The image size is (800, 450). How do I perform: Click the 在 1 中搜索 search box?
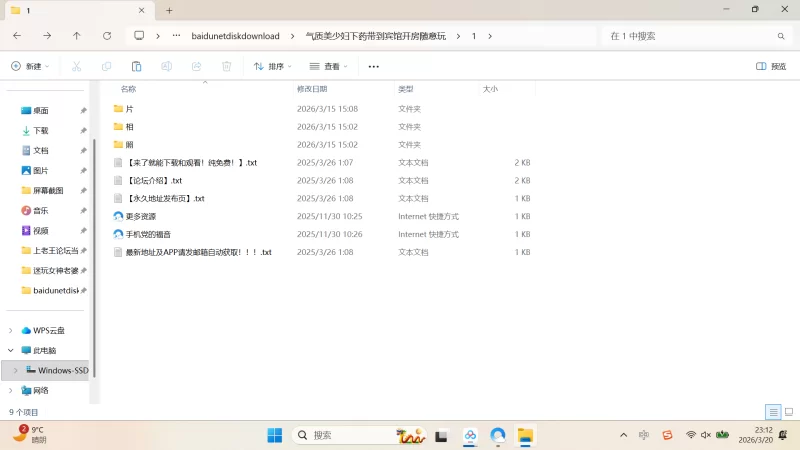pos(690,36)
